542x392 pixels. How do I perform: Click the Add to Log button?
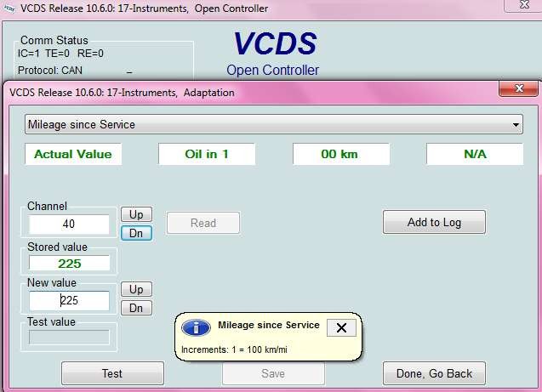point(434,222)
